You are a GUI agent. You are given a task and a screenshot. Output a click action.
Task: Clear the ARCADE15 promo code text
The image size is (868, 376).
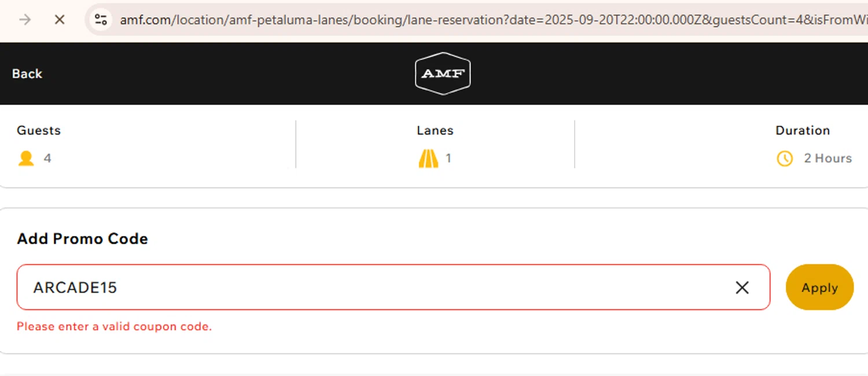(x=742, y=287)
